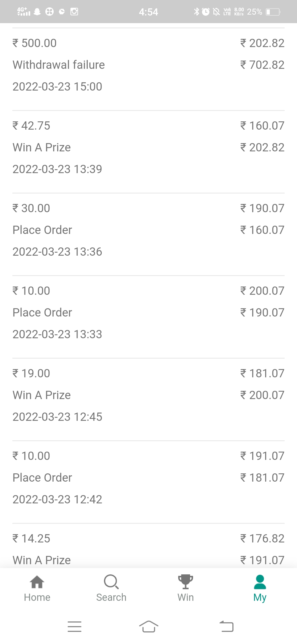Switch to the Win tab label

[x=186, y=597]
